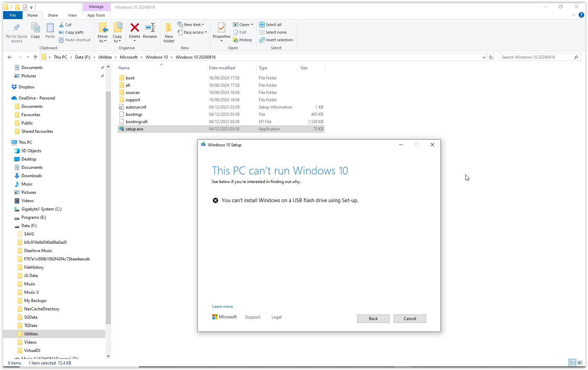The image size is (588, 370).
Task: Click Cancel in Windows 10 Setup
Action: coord(410,319)
